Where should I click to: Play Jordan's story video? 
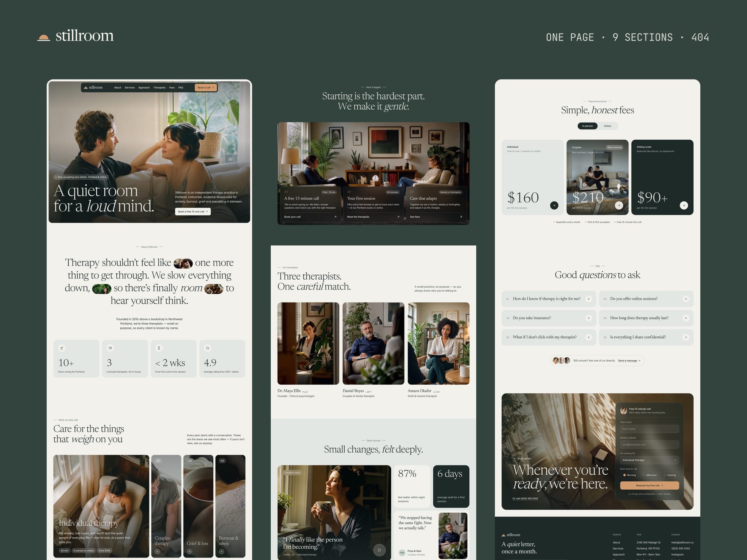(379, 550)
